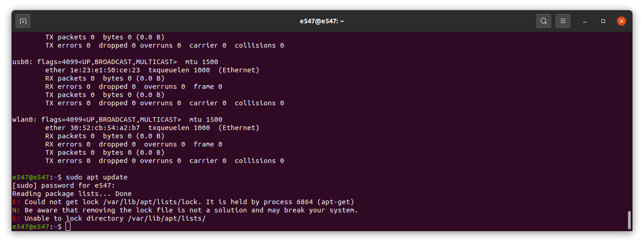Click the usb0 interface name
Screen dimensions: 644x244
click(21, 62)
